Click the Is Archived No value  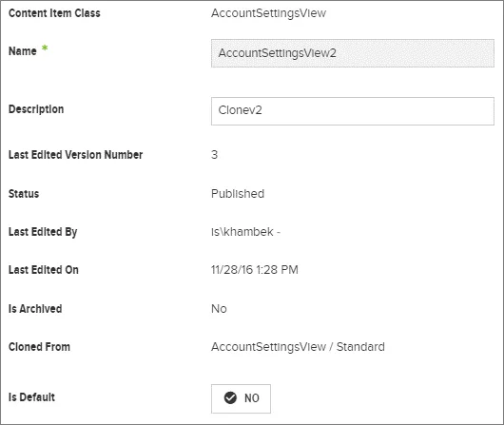pyautogui.click(x=219, y=309)
